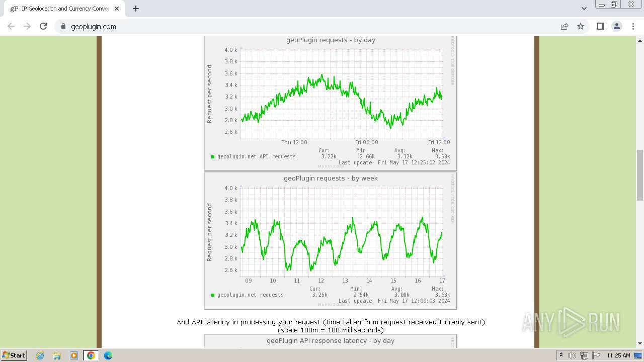Select 'And API latency in processing' sentence

click(x=331, y=322)
